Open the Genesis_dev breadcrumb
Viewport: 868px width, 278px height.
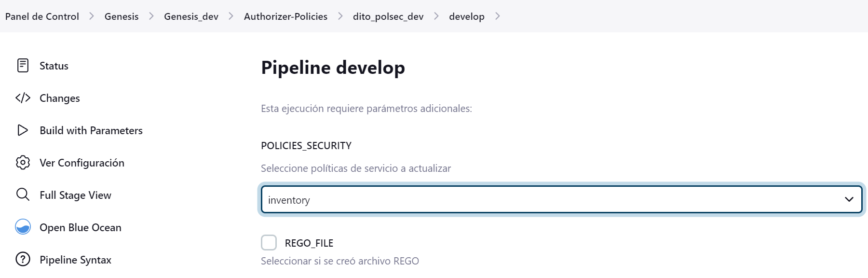click(191, 16)
